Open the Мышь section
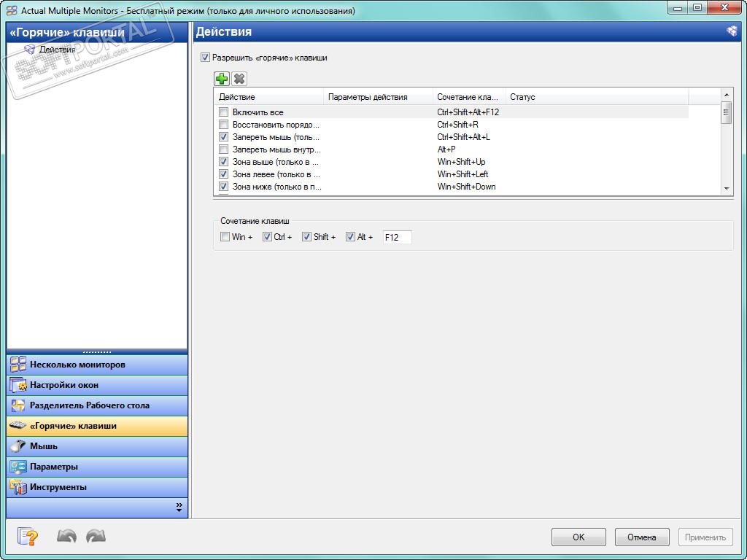 point(97,446)
